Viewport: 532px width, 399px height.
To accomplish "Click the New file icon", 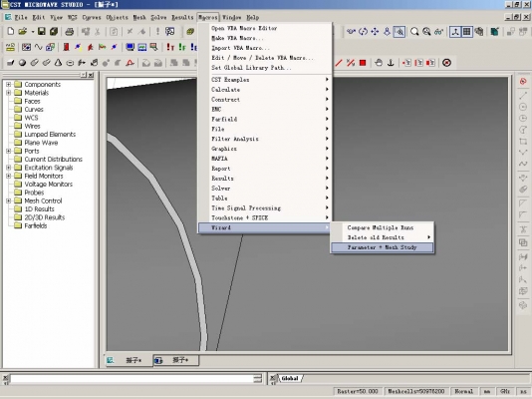I will point(11,32).
